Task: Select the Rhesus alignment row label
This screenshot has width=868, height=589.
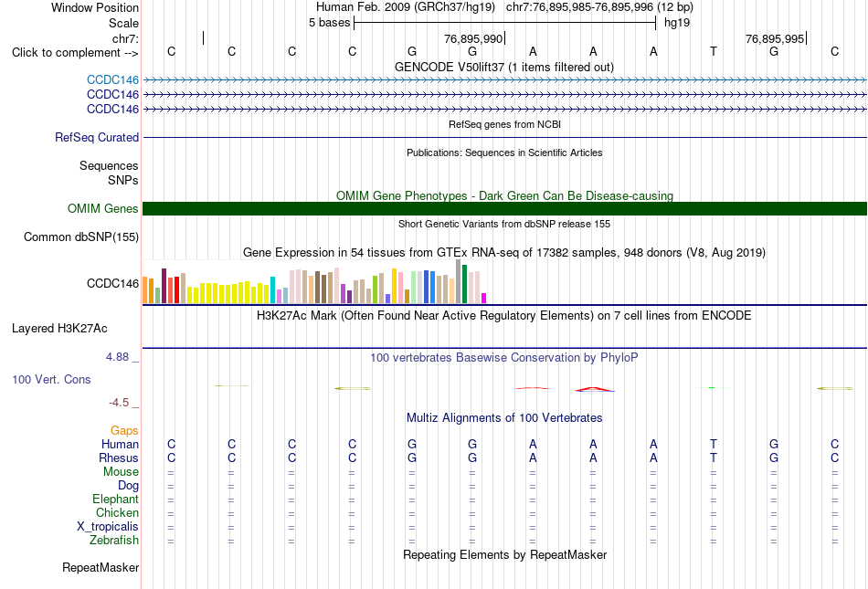Action: pos(119,458)
